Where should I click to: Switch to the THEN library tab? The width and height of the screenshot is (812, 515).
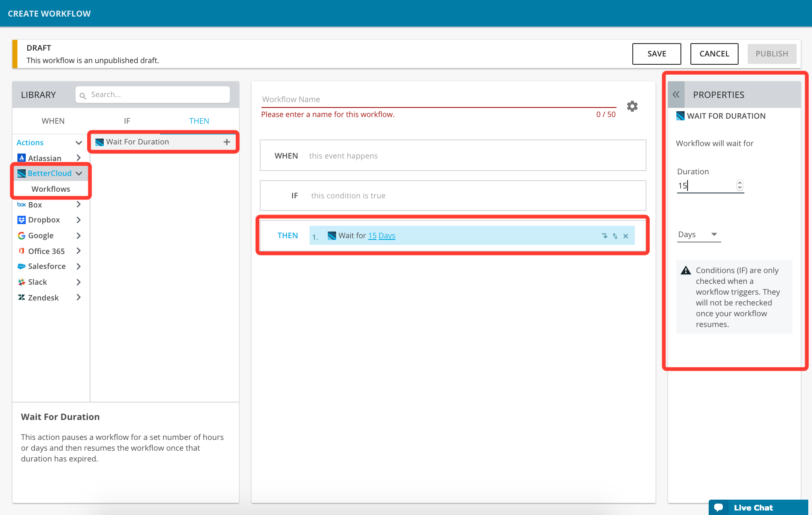point(199,121)
